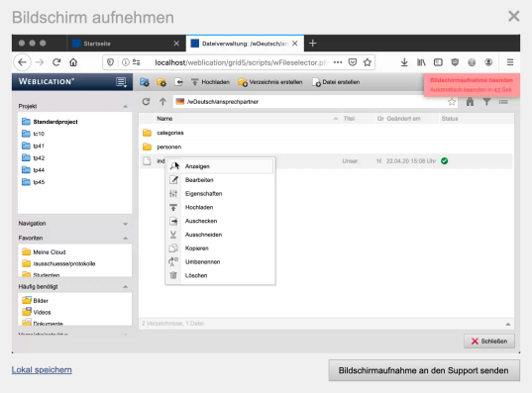Select the tp45 project folder
The width and height of the screenshot is (532, 393).
pyautogui.click(x=33, y=182)
